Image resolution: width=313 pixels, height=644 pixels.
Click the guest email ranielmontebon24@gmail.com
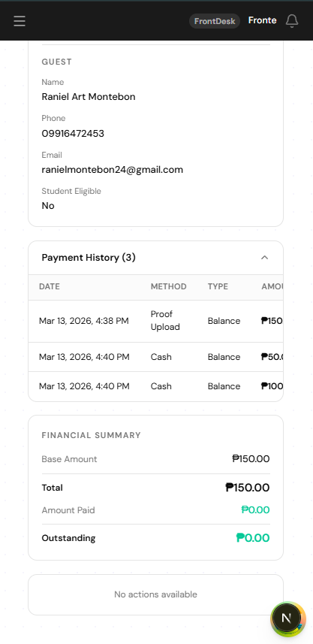coord(113,170)
